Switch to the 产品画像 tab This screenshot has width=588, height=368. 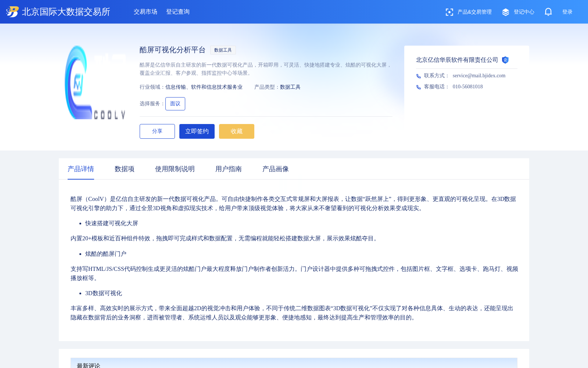click(276, 169)
